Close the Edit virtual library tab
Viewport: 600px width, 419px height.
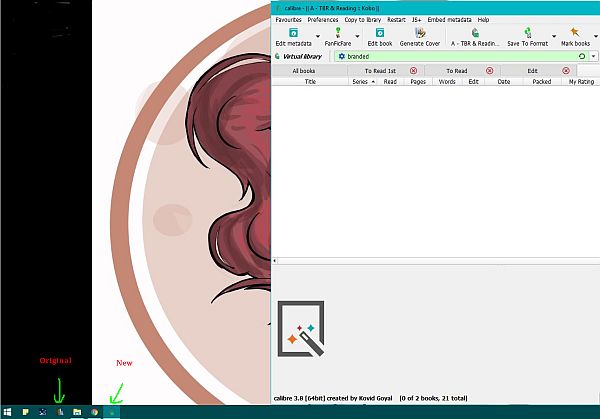[566, 71]
